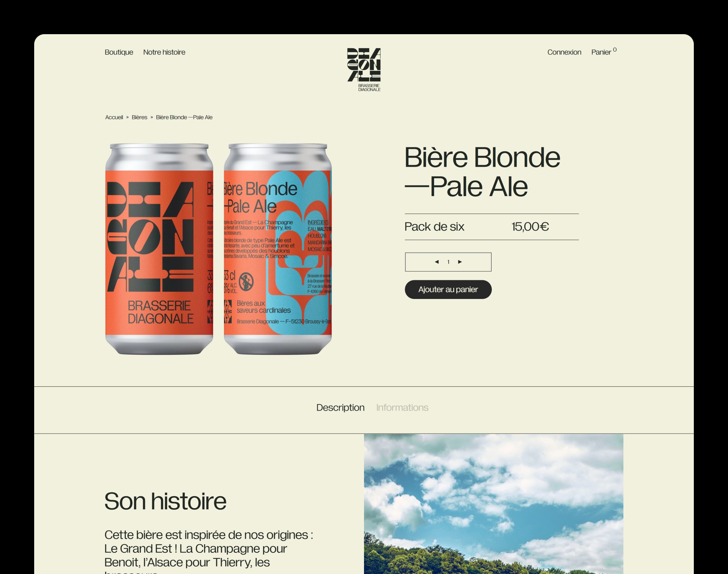Click the quantity number field
This screenshot has height=574, width=728.
point(448,262)
